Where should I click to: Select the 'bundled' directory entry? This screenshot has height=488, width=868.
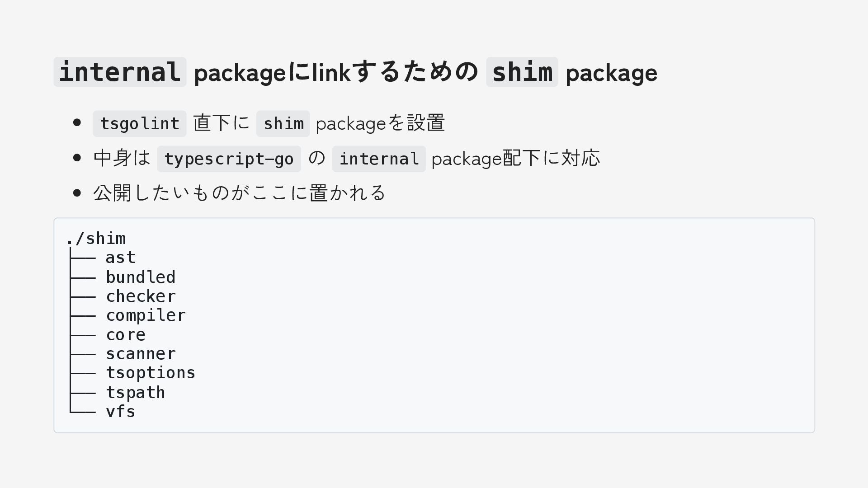[x=141, y=277]
